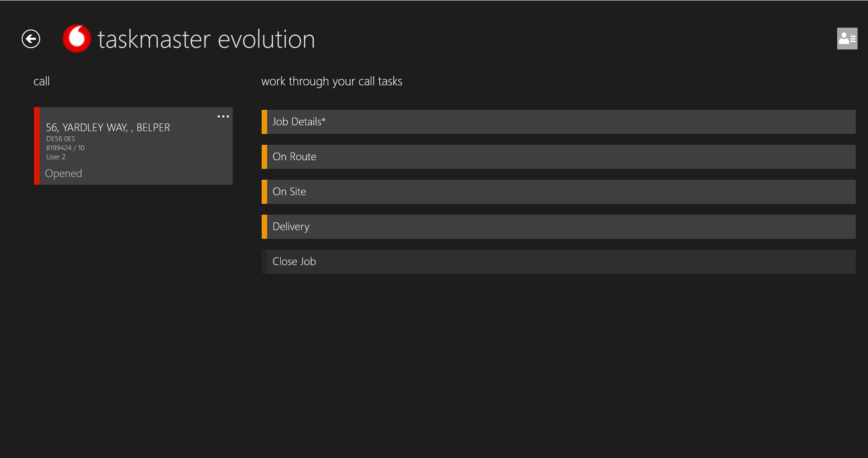Click the Opened status on the call card

click(x=63, y=173)
